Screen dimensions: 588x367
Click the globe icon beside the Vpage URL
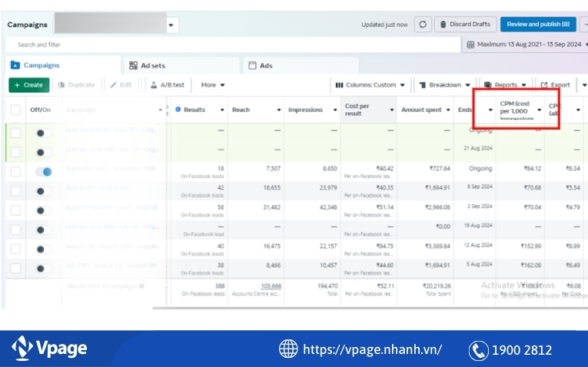coord(288,349)
